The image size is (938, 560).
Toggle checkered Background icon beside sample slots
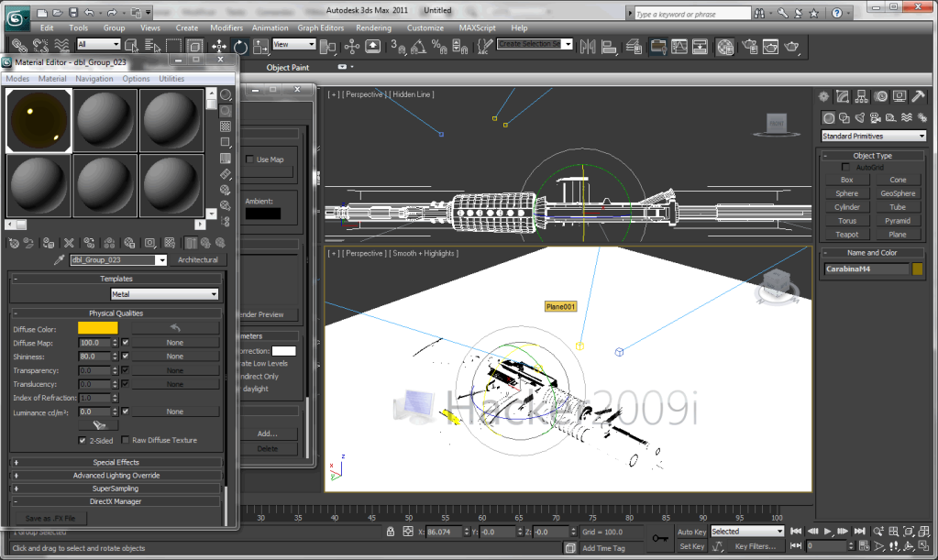coord(226,126)
